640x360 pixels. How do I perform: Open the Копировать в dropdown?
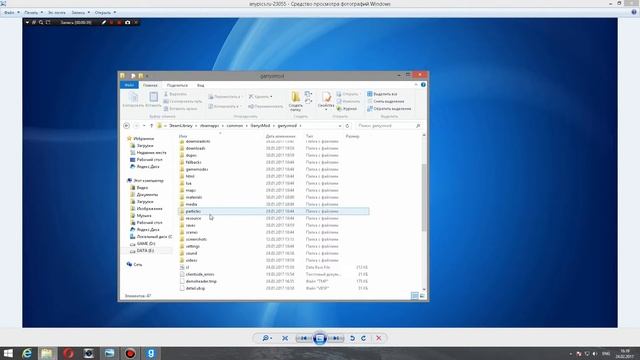coord(224,107)
